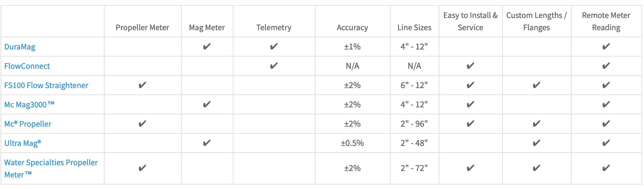Open the Mc Mag3000 product link

pos(29,105)
